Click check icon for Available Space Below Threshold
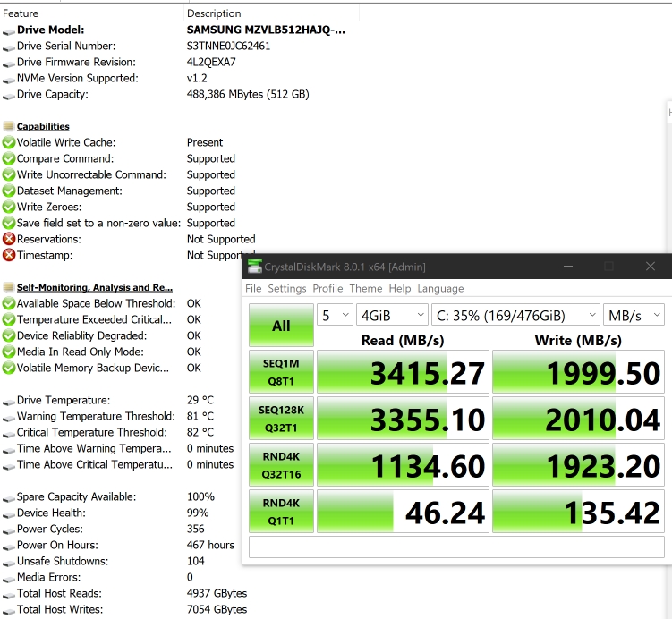672x619 pixels. pos(9,304)
